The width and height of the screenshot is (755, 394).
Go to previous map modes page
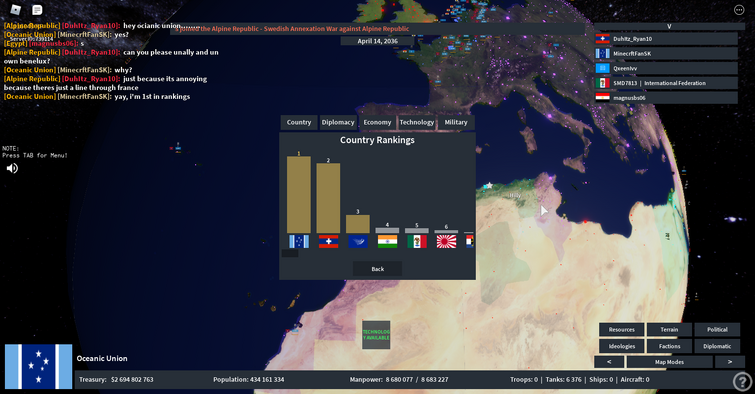click(x=609, y=362)
